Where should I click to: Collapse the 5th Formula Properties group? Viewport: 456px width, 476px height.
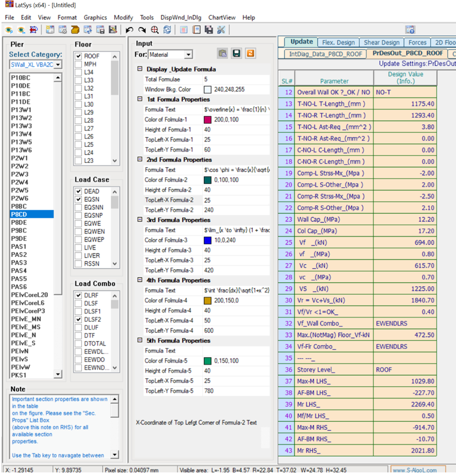point(140,340)
